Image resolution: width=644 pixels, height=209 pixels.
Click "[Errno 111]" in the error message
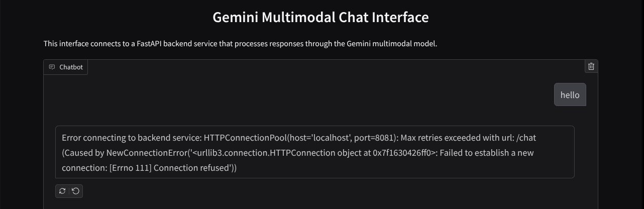(x=130, y=168)
